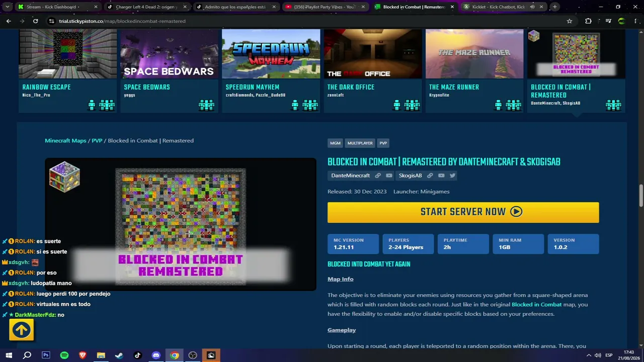644x362 pixels.
Task: Launch Photoshop from the taskbar
Action: 46,355
